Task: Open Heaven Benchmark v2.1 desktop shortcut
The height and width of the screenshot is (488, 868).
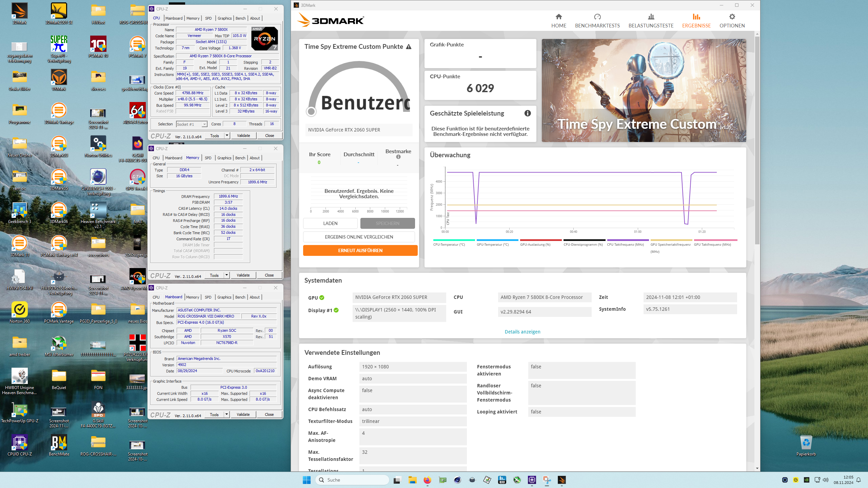Action: coord(98,215)
